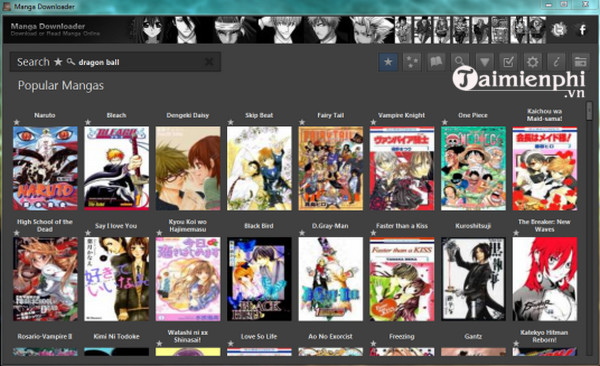Toggle favorite star for D.Gray-Man
The width and height of the screenshot is (600, 366).
[302, 233]
